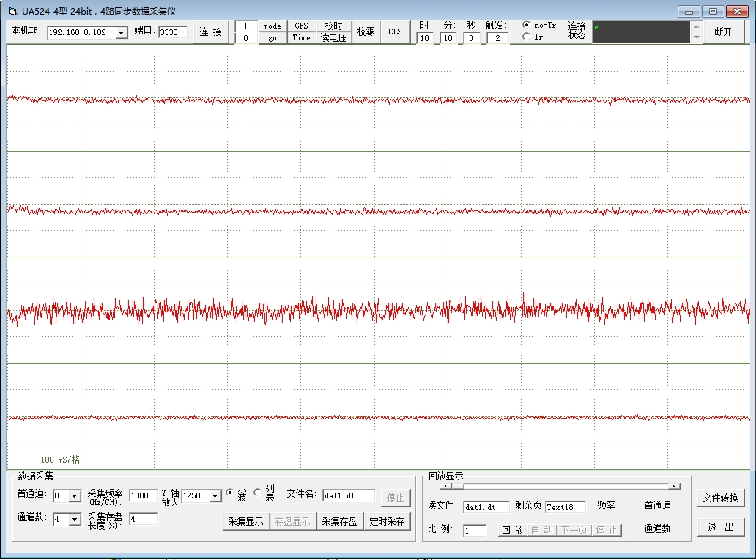This screenshot has width=756, height=560.
Task: Open the 首通道 first channel dropdown
Action: coord(74,495)
